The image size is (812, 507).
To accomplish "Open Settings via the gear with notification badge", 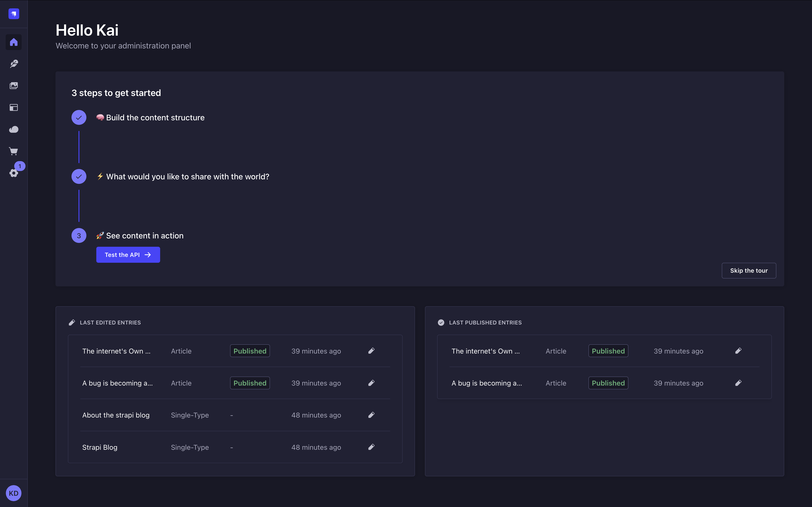I will pos(14,173).
